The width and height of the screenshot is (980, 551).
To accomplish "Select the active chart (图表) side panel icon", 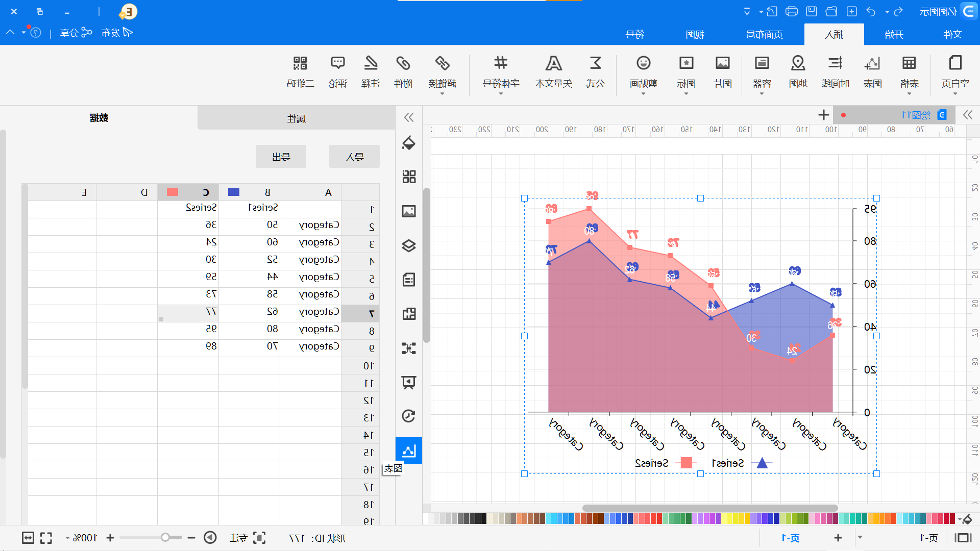I will coord(409,450).
